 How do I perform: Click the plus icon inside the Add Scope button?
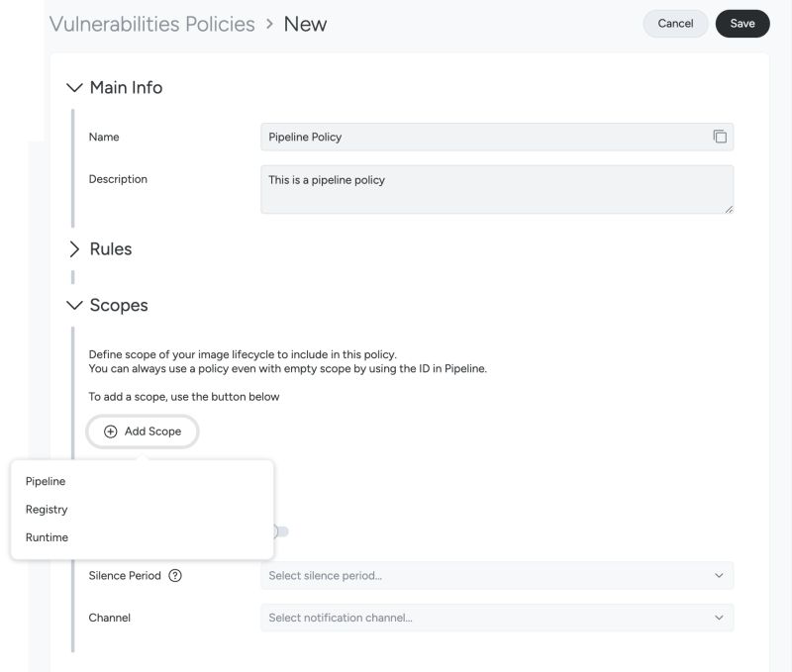point(109,432)
